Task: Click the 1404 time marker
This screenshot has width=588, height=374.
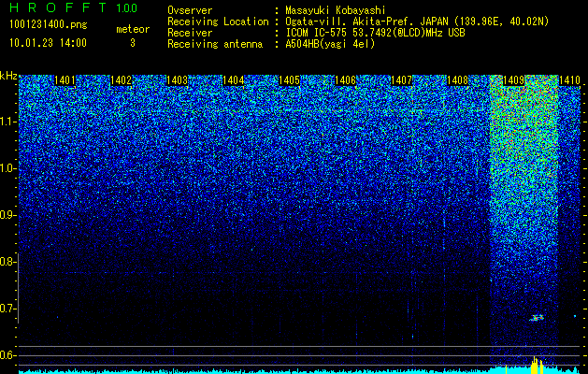Action: (234, 80)
